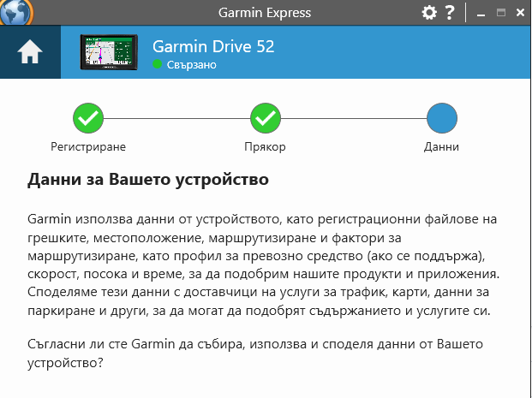Click the Garmin Drive 52 device title
This screenshot has width=532, height=398.
213,46
